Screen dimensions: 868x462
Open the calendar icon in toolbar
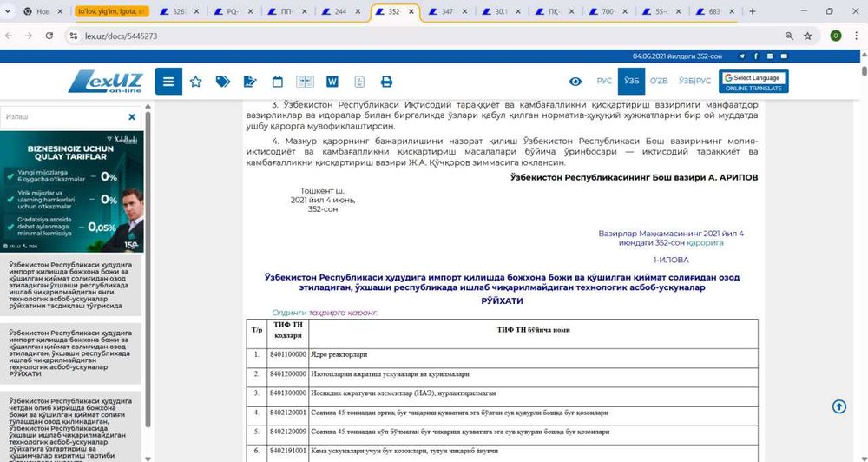tap(278, 82)
